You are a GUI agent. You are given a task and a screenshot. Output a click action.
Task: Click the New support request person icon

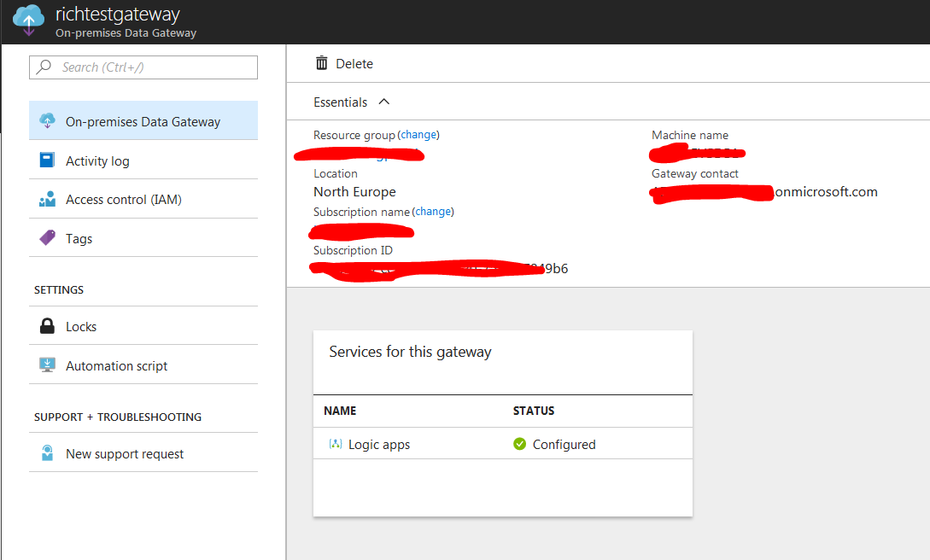click(48, 452)
